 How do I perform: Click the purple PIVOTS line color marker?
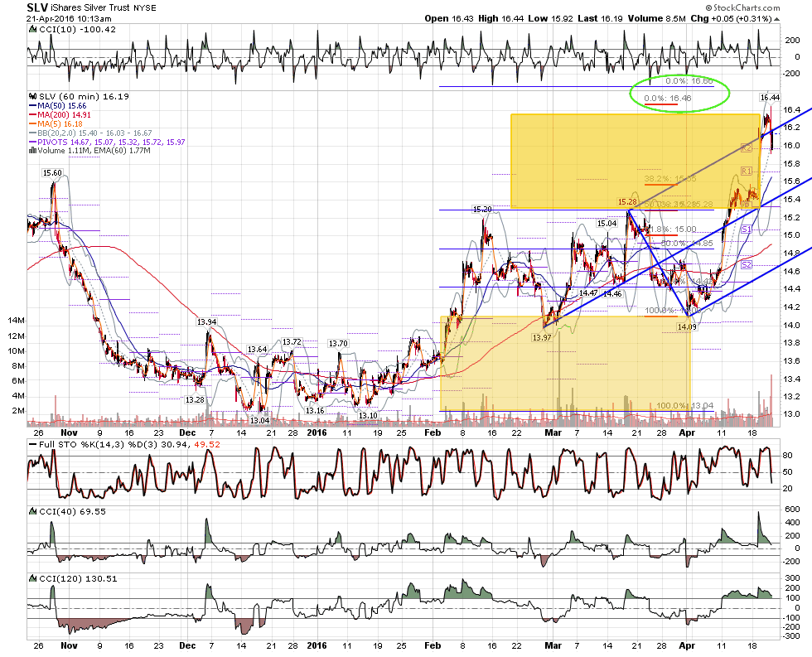pyautogui.click(x=32, y=142)
